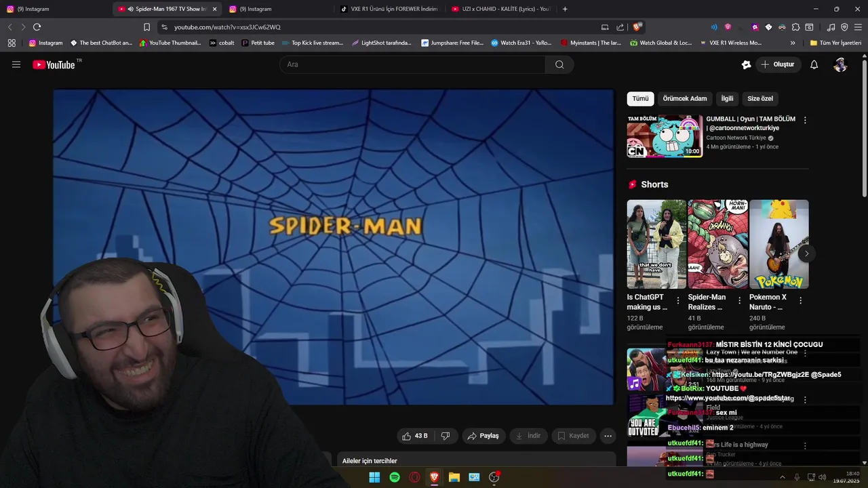Open Brave Shields lion icon
The image size is (868, 488).
(637, 27)
